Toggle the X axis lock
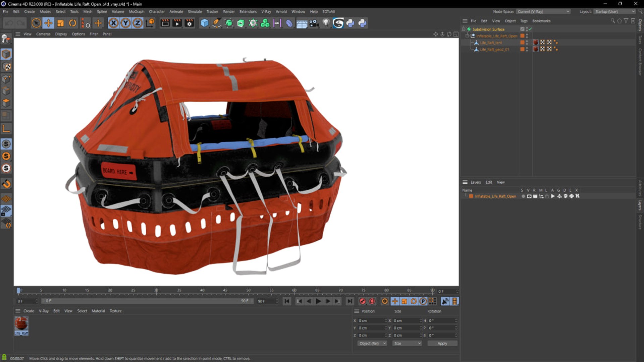Image resolution: width=644 pixels, height=362 pixels. 113,23
